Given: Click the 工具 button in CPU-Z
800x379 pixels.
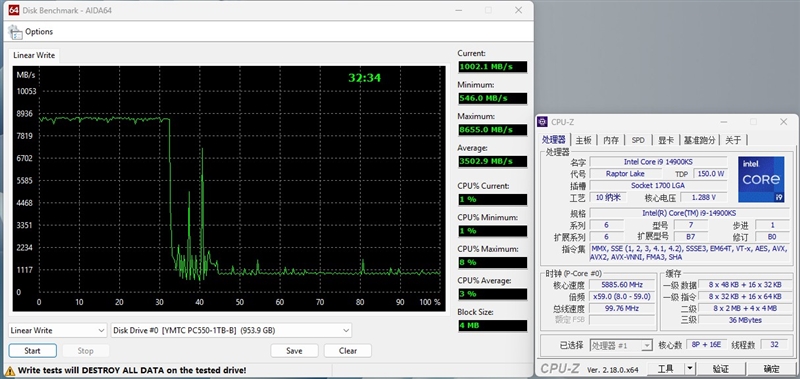Looking at the screenshot, I should (x=666, y=368).
